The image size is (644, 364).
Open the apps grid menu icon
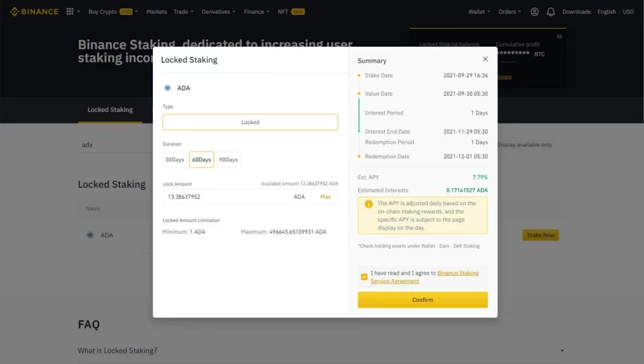point(70,11)
